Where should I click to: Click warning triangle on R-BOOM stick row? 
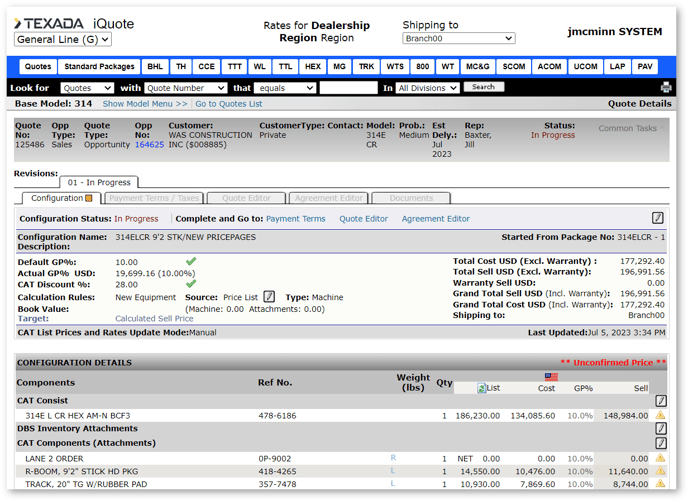pos(660,471)
